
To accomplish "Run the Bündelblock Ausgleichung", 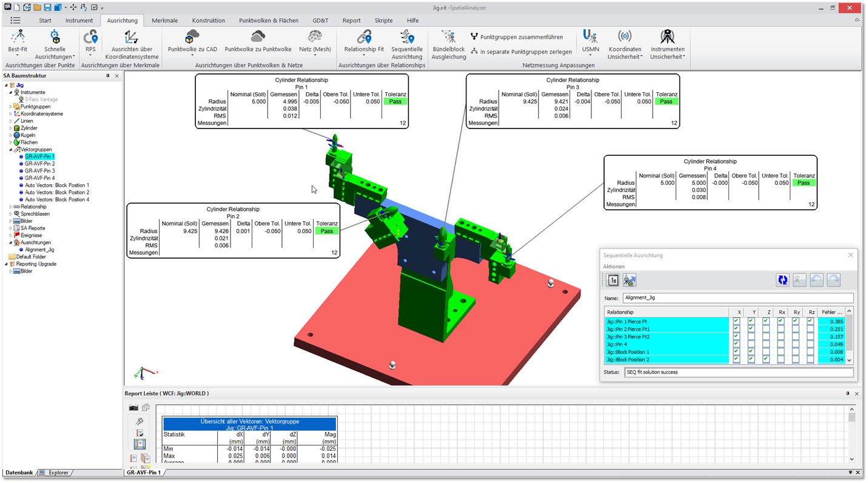I will 448,41.
